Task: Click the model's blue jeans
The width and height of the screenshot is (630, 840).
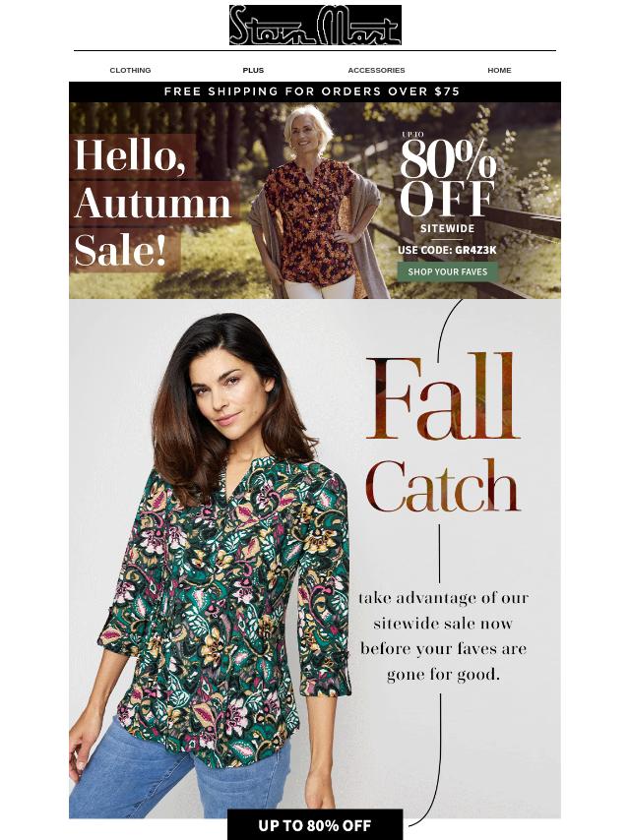Action: pyautogui.click(x=177, y=771)
